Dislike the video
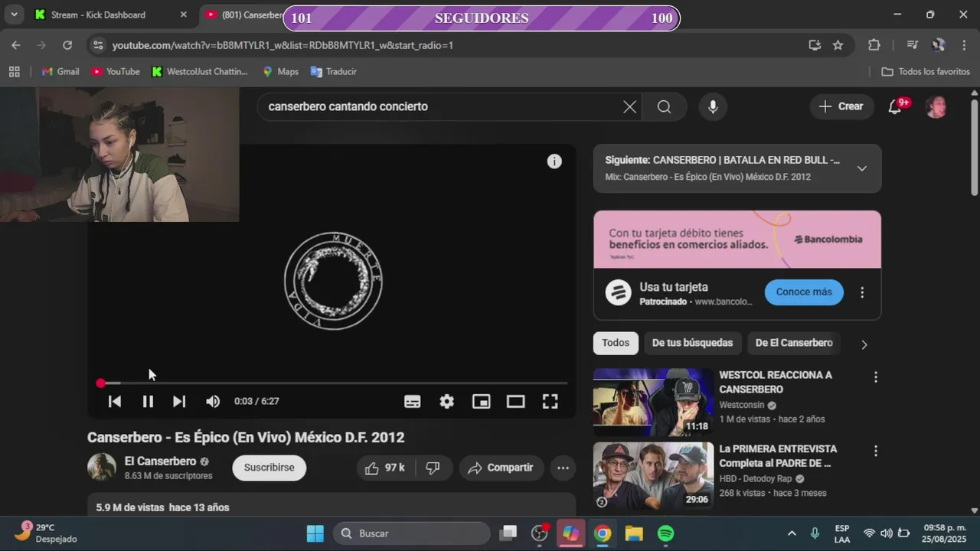Image resolution: width=980 pixels, height=551 pixels. click(x=433, y=468)
